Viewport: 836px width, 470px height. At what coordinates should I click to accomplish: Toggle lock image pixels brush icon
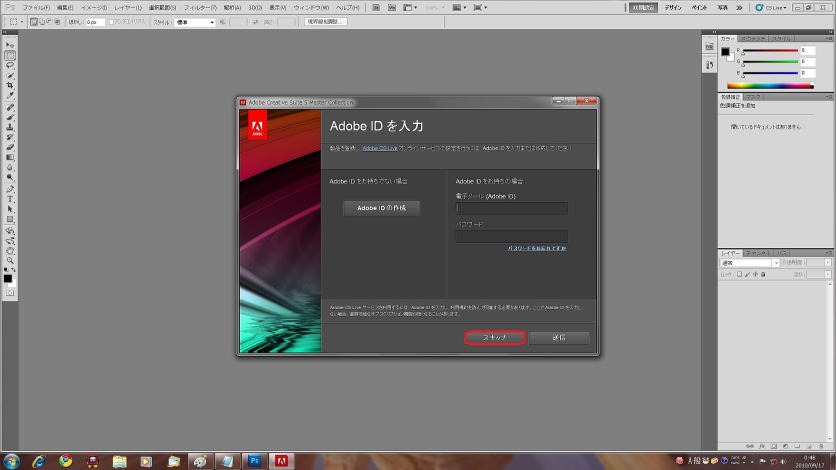pyautogui.click(x=747, y=274)
